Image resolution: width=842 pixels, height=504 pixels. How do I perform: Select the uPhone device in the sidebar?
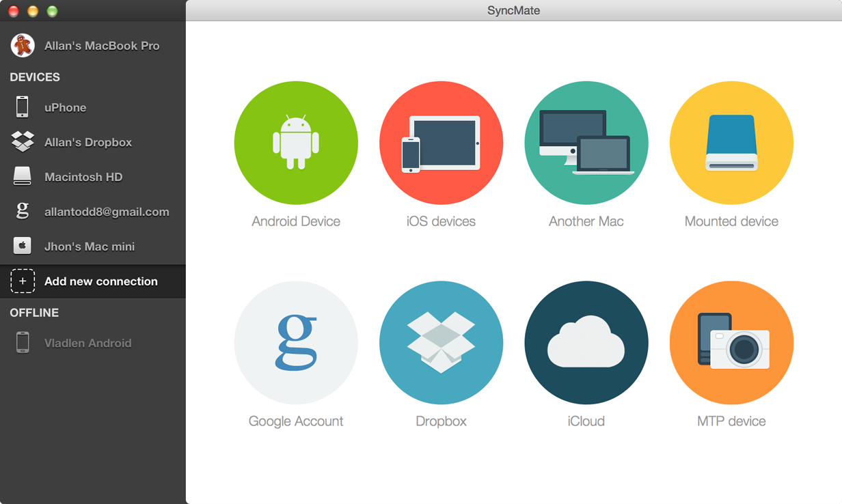(66, 107)
